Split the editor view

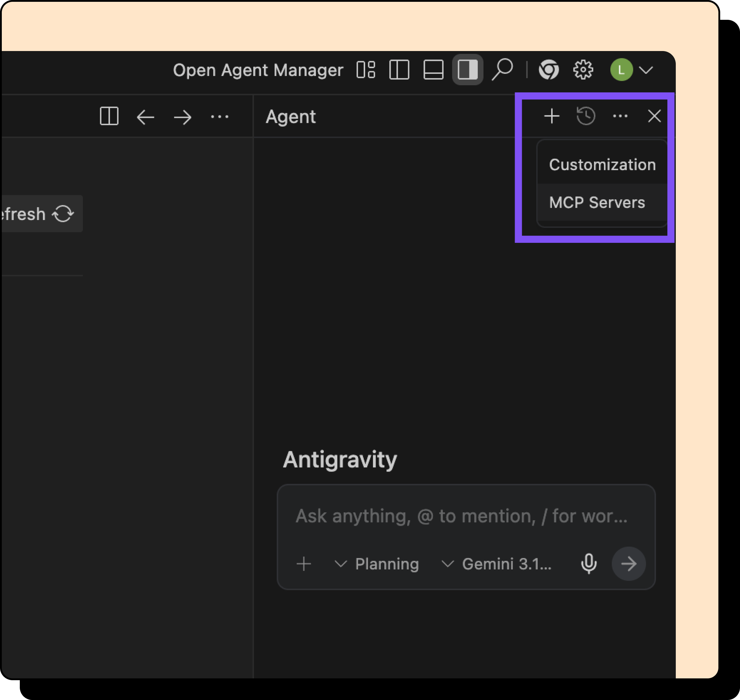[109, 116]
